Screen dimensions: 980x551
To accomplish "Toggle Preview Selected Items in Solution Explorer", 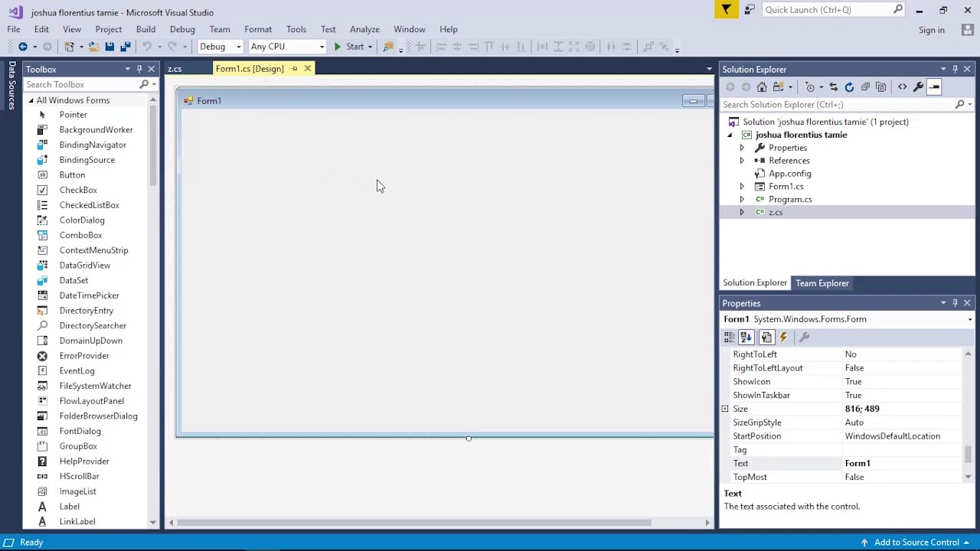I will tap(934, 87).
